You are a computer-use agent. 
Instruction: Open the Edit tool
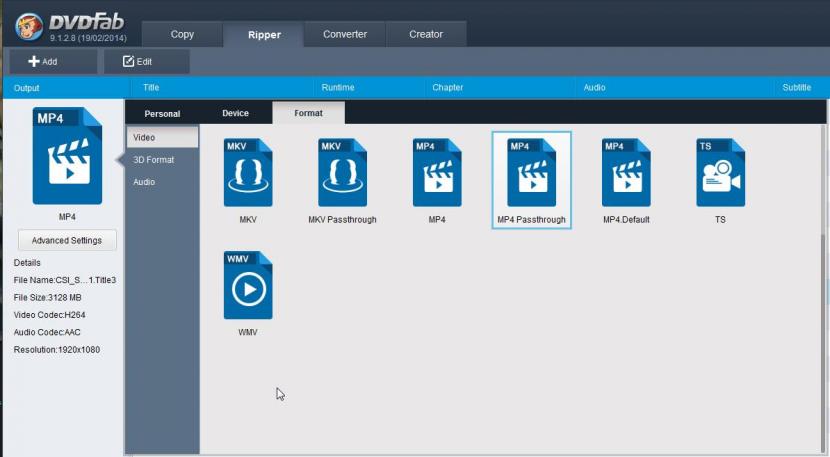click(x=147, y=61)
